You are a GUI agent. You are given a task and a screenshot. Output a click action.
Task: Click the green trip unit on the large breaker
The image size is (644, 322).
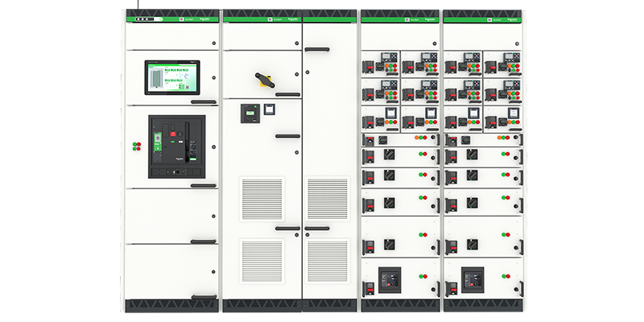point(157,142)
